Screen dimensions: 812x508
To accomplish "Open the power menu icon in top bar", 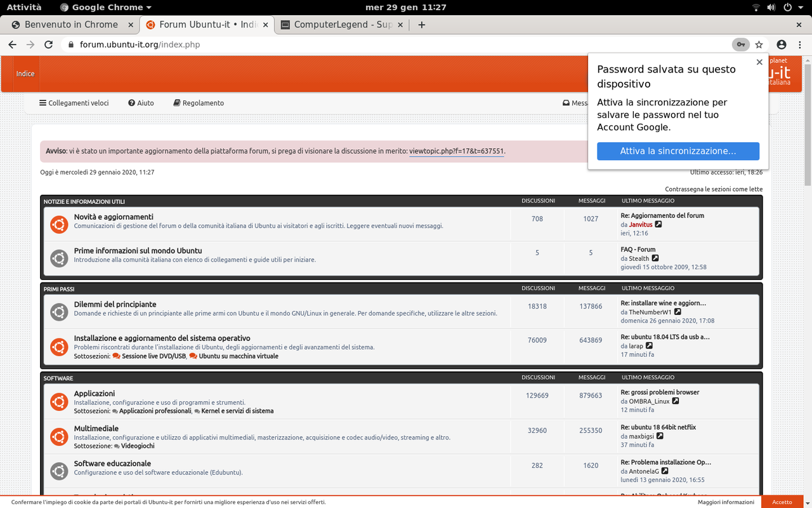I will tap(787, 8).
